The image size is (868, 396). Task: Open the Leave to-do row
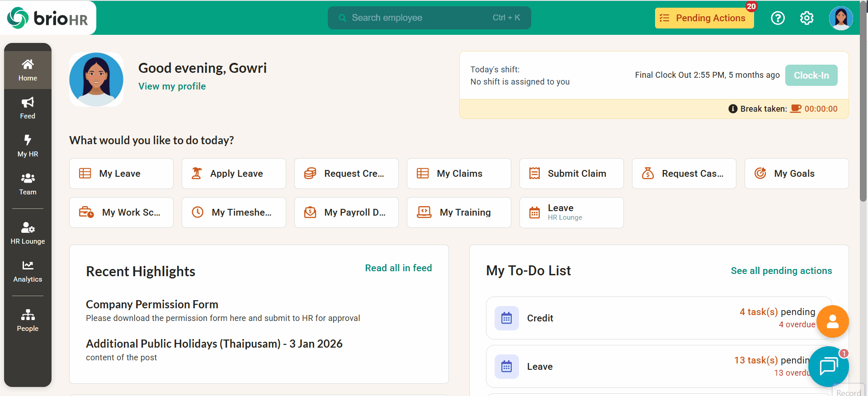click(x=659, y=367)
